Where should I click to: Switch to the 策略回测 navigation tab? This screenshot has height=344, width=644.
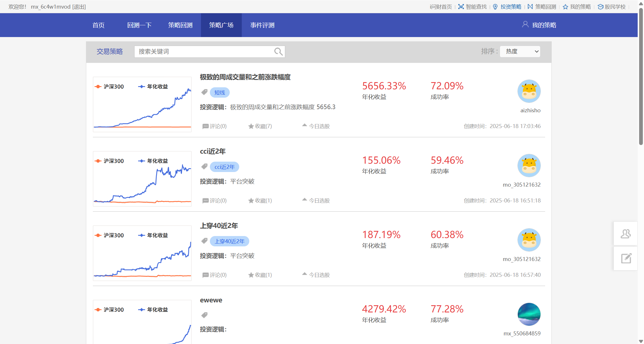pyautogui.click(x=180, y=25)
